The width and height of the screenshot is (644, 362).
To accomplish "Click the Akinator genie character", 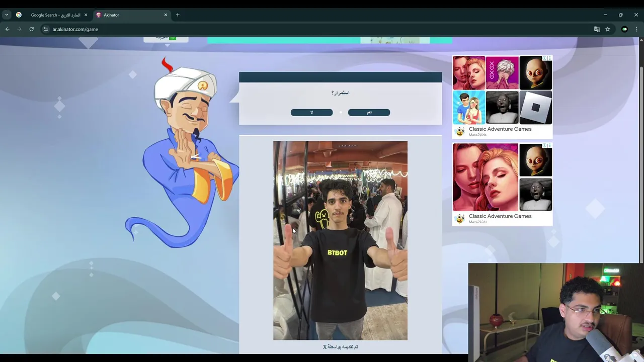I will pyautogui.click(x=184, y=153).
